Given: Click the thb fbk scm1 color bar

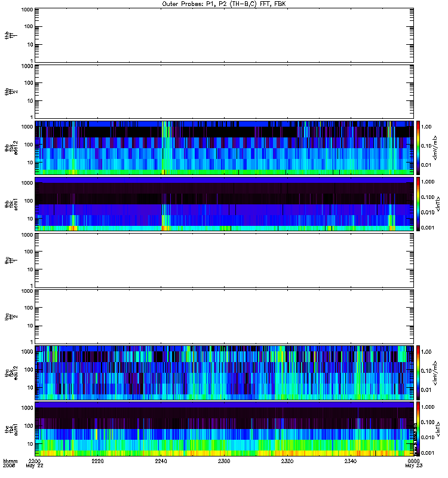Looking at the screenshot, I should pyautogui.click(x=418, y=204).
